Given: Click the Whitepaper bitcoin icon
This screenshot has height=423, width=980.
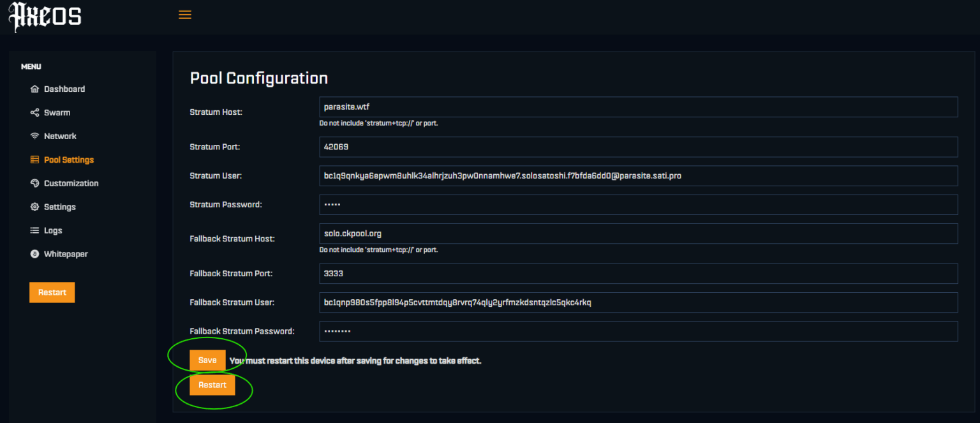Looking at the screenshot, I should click(34, 255).
